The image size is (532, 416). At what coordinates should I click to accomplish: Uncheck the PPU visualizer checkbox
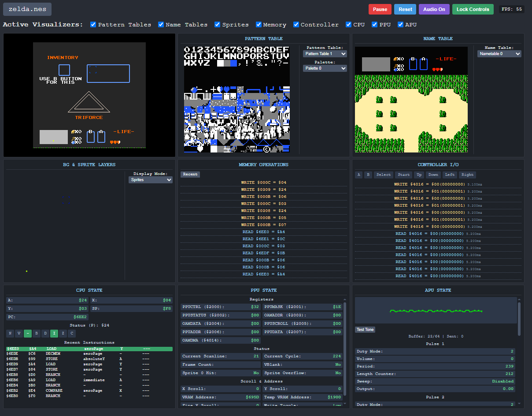pyautogui.click(x=374, y=24)
